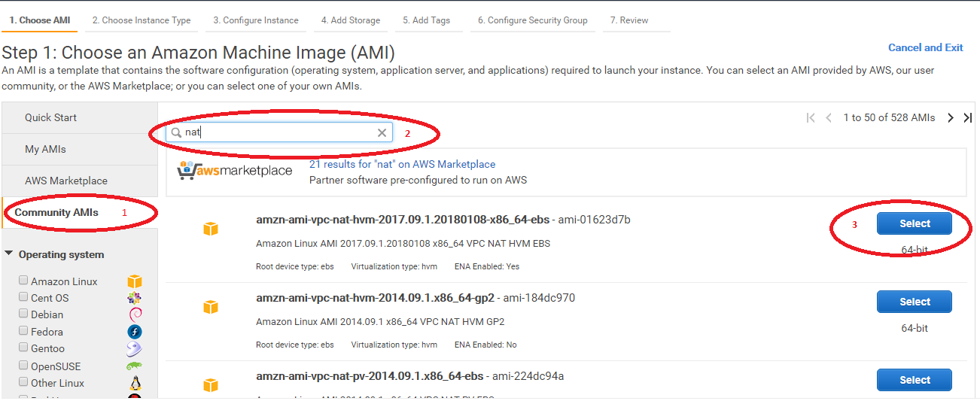Click AMI name amzn-ami-vpc-nat-pv-2014.09.1.x86_64-ebs

pos(370,376)
